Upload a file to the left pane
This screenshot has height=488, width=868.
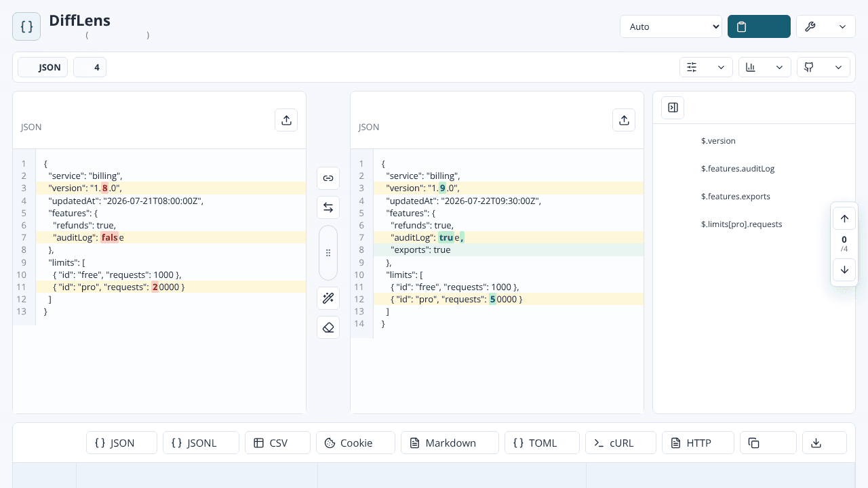(286, 120)
